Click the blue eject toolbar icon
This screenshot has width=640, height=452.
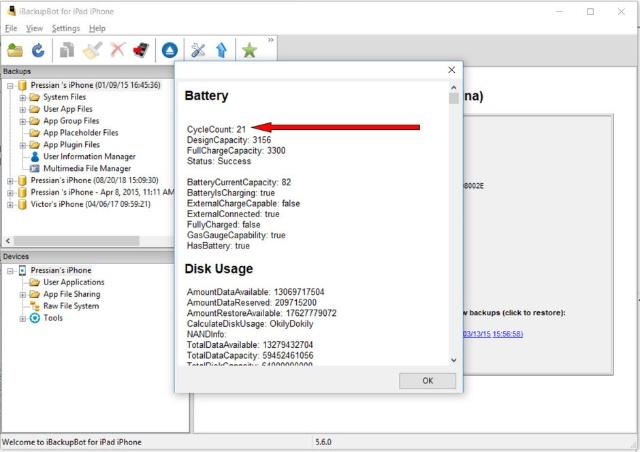coord(169,49)
